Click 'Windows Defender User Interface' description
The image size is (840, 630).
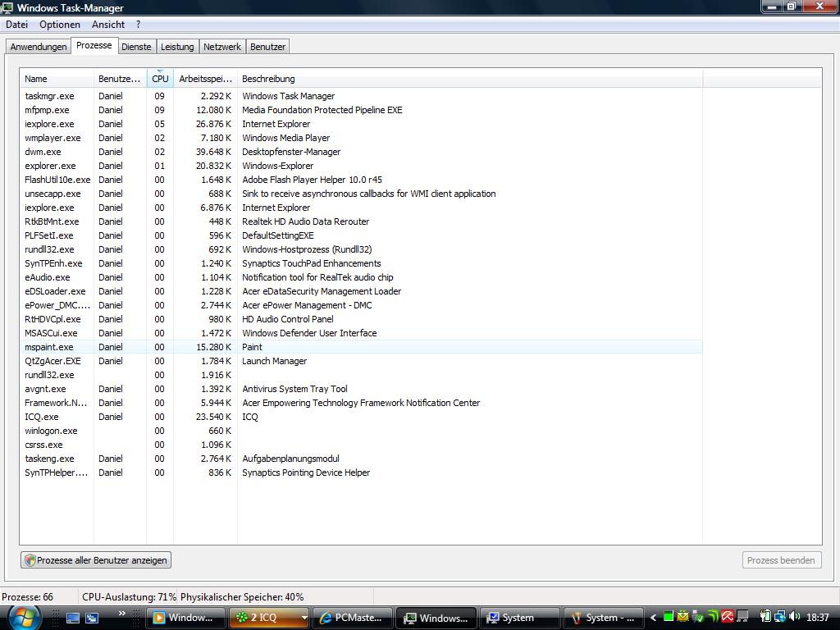click(x=309, y=333)
